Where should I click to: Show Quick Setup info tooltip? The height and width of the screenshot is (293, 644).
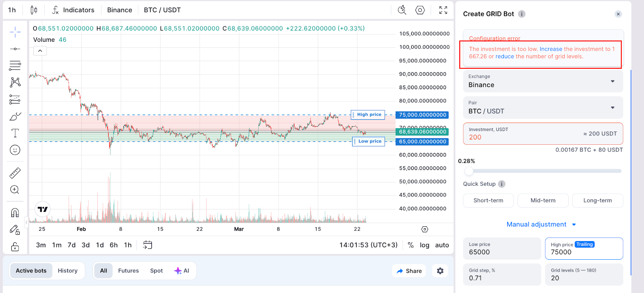502,184
